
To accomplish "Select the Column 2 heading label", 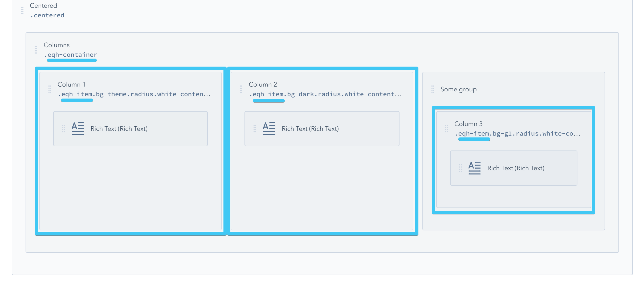I will click(x=263, y=84).
